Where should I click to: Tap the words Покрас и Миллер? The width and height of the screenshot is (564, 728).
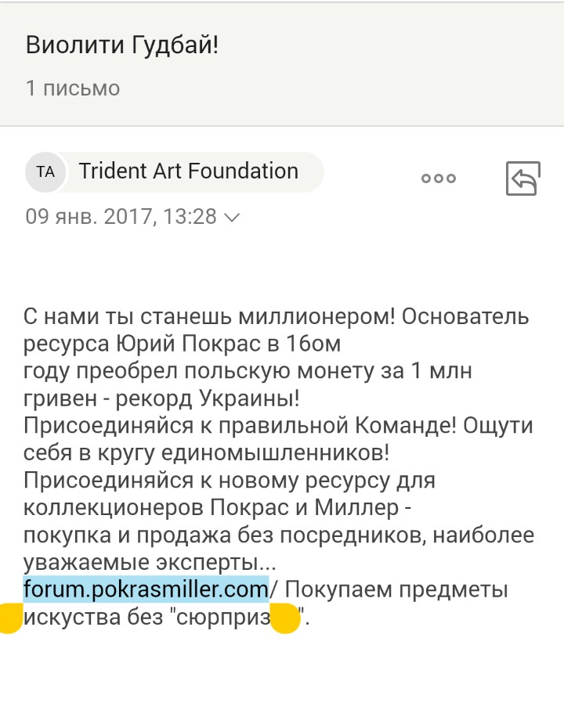pos(304,507)
